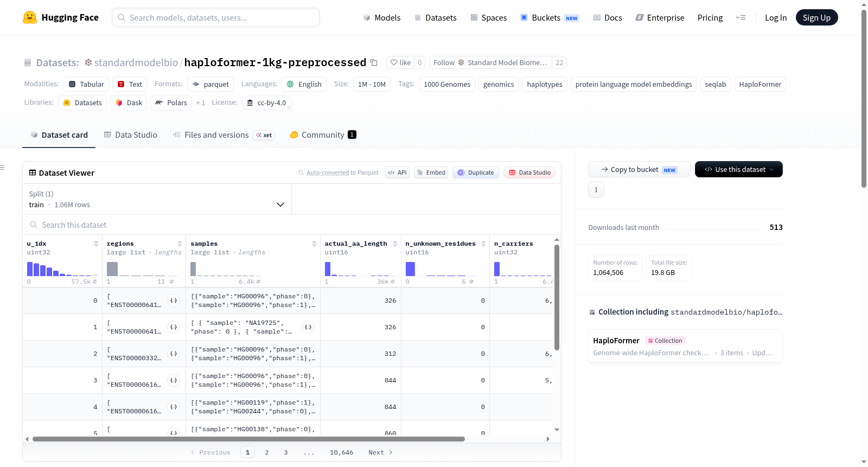This screenshot has width=868, height=467.
Task: Select the 1000 Genomes tag
Action: 447,84
